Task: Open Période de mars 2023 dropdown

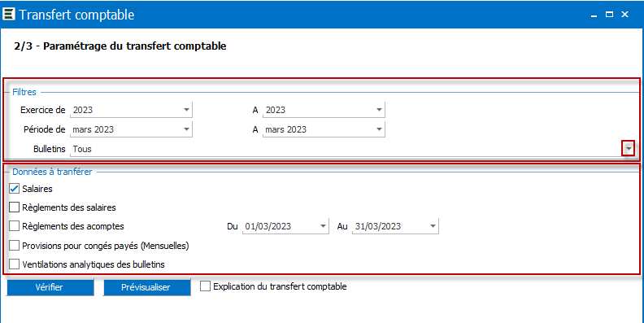Action: tap(186, 129)
